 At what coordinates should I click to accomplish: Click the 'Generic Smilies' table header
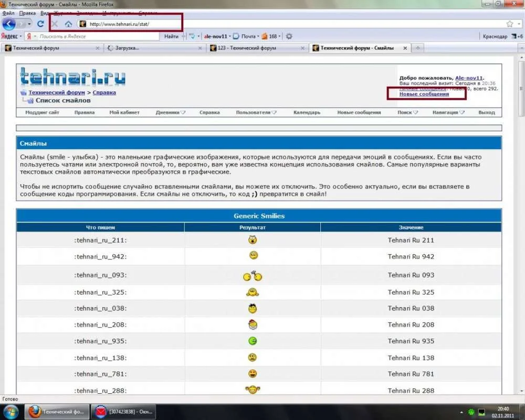point(259,216)
